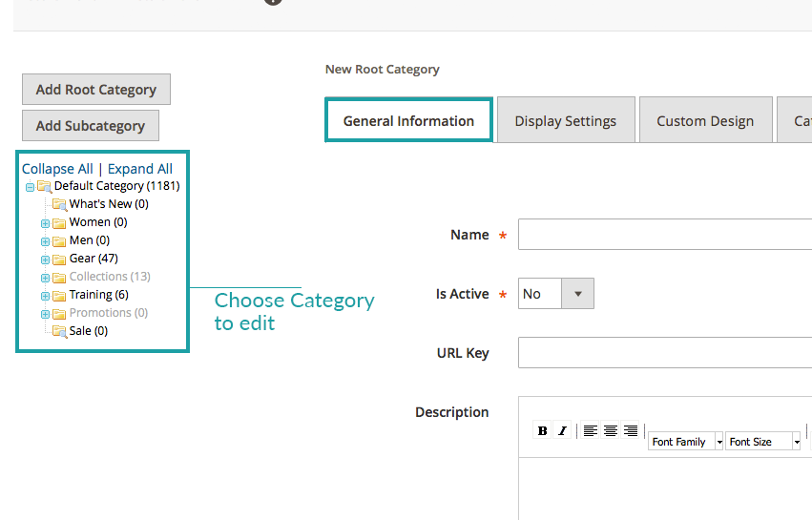Expand the Training category node
The width and height of the screenshot is (812, 520).
click(45, 296)
